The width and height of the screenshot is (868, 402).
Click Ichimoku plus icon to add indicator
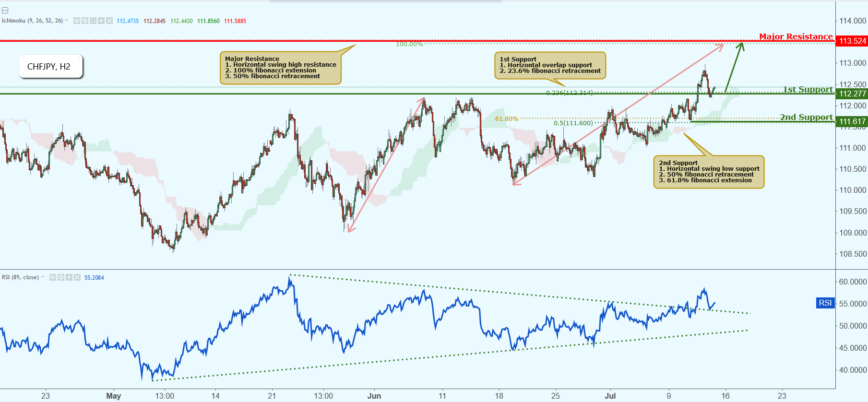point(101,21)
